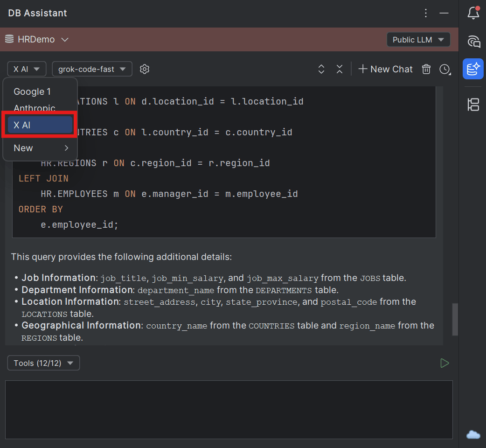Start a New Chat
486x448 pixels.
(x=385, y=69)
